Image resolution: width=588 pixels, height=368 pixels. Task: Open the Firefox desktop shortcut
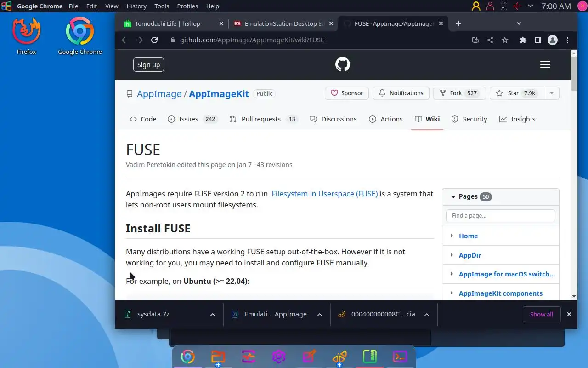[x=26, y=36]
